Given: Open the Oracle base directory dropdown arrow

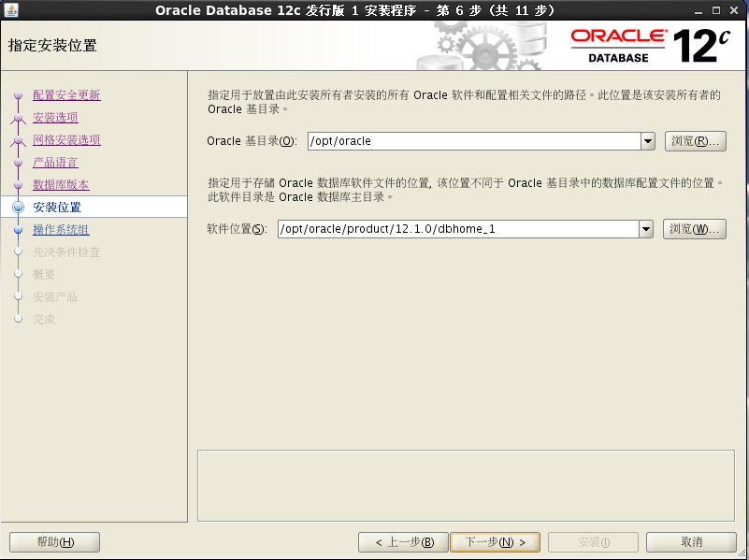Looking at the screenshot, I should click(x=648, y=141).
